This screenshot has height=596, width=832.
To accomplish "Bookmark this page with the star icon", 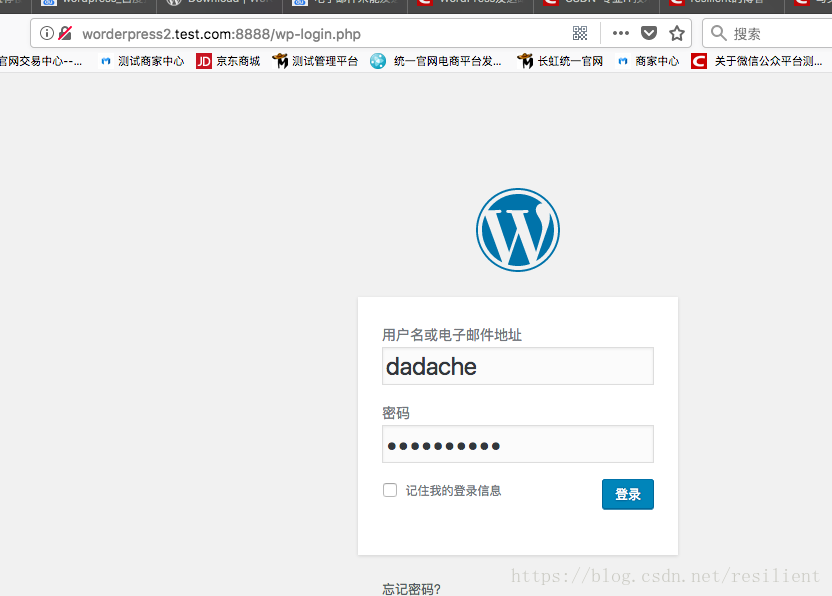I will (677, 33).
